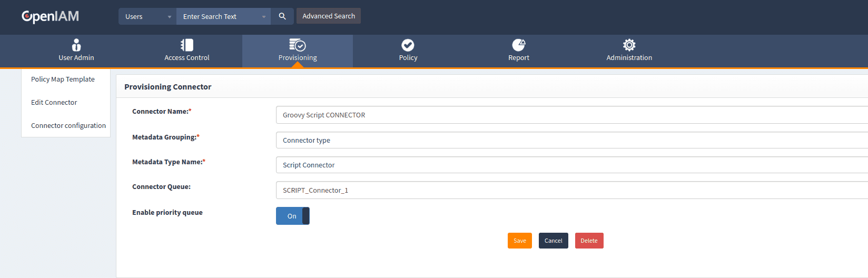This screenshot has width=868, height=278.
Task: Click the Advanced Search button
Action: click(x=329, y=16)
